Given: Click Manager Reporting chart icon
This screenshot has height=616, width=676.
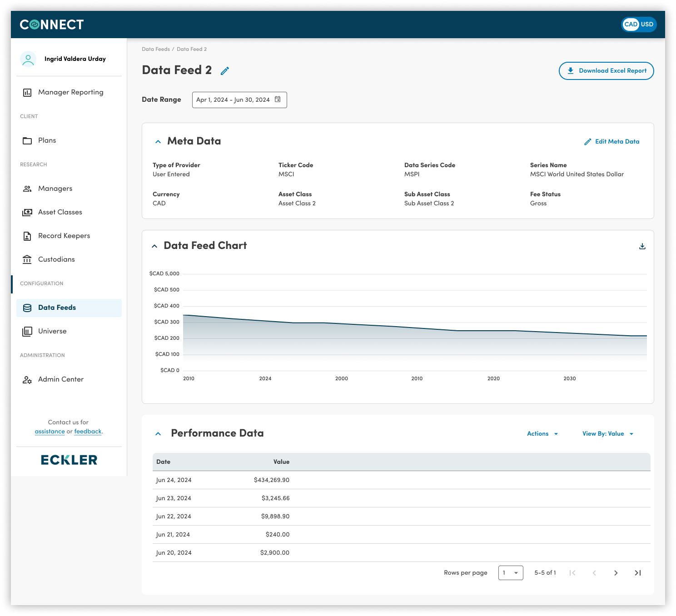Looking at the screenshot, I should click(27, 93).
